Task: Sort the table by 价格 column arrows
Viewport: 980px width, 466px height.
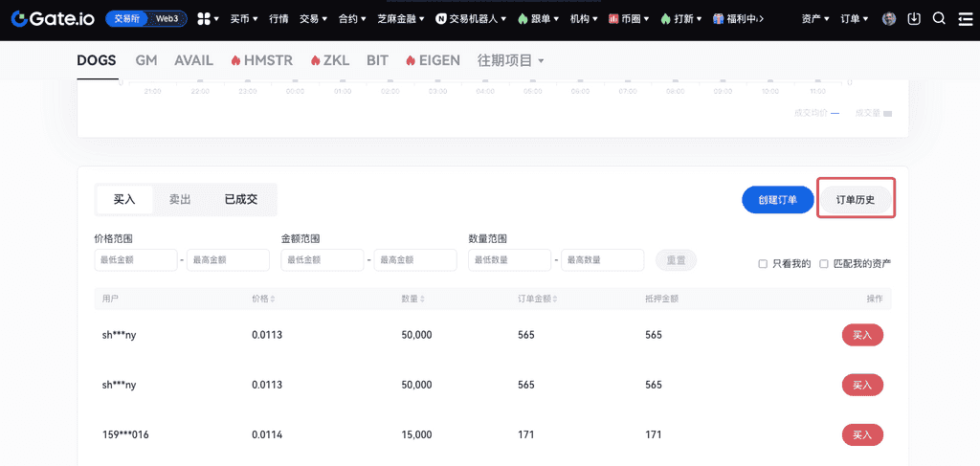Action: coord(274,299)
